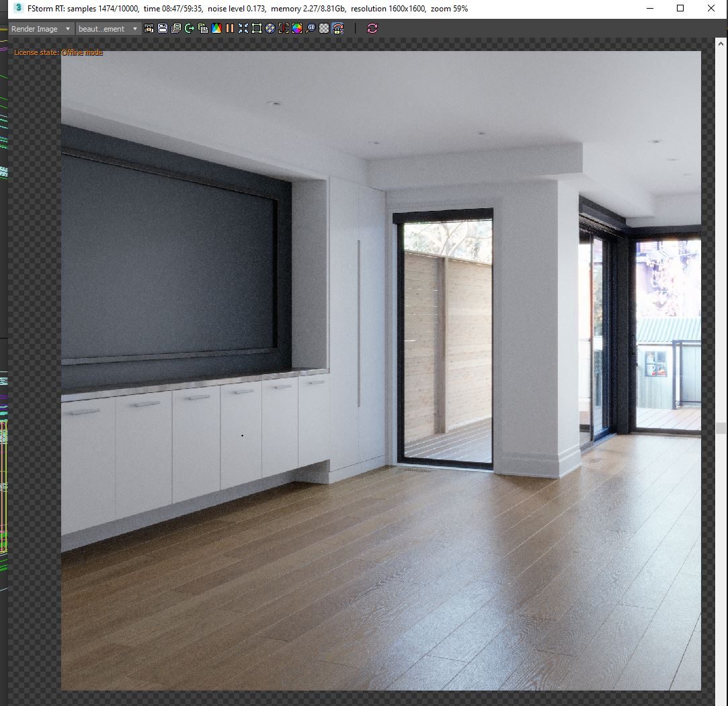Maximize the FStorm RT window
The width and height of the screenshot is (728, 706).
click(680, 8)
